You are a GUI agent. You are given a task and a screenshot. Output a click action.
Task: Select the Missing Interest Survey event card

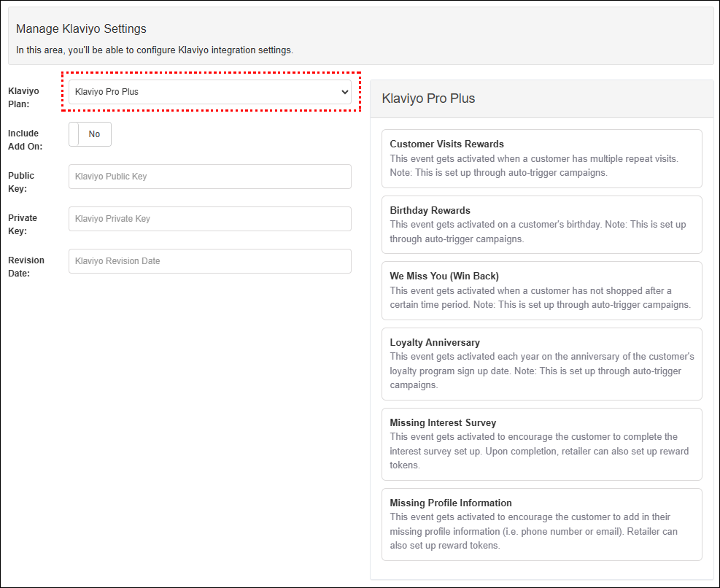click(541, 444)
